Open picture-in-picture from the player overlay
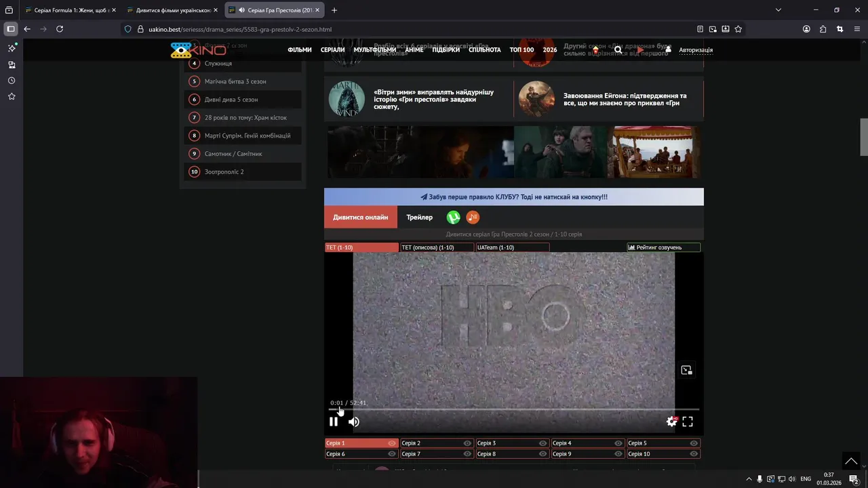This screenshot has width=868, height=488. pyautogui.click(x=686, y=370)
